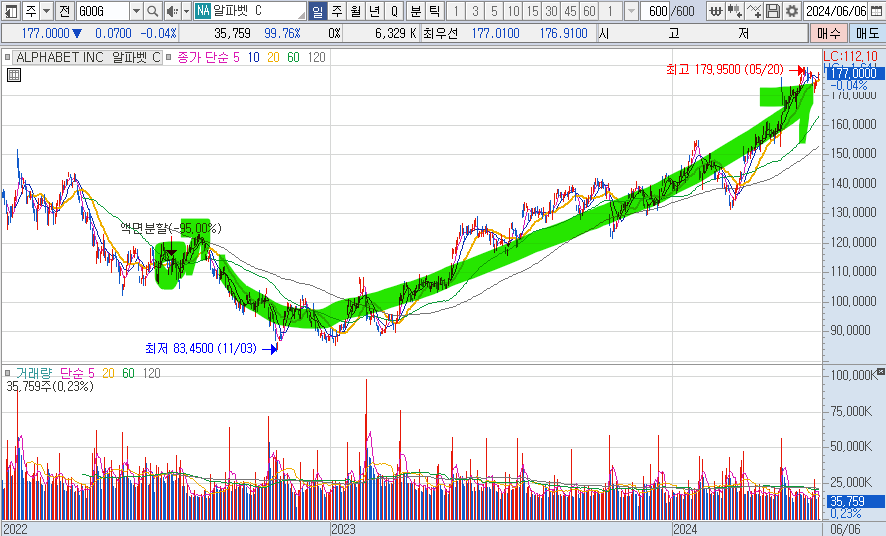
Task: Click the speaker sound alert icon
Action: 172,11
